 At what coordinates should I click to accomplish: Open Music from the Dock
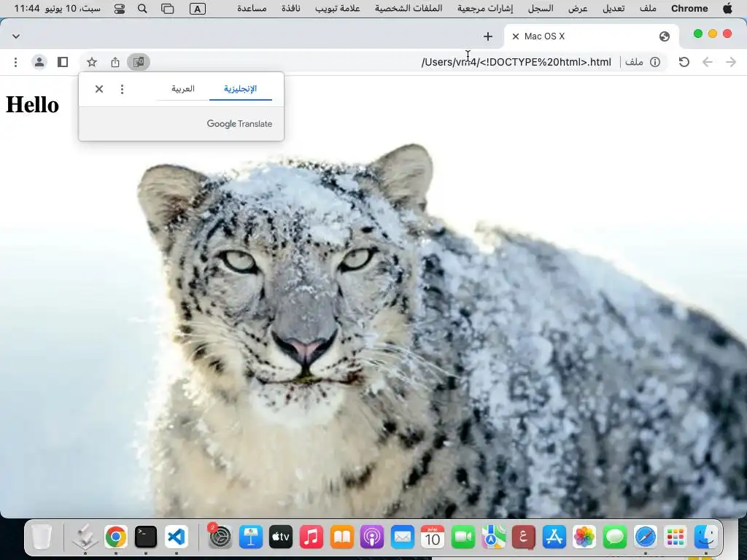pyautogui.click(x=311, y=537)
